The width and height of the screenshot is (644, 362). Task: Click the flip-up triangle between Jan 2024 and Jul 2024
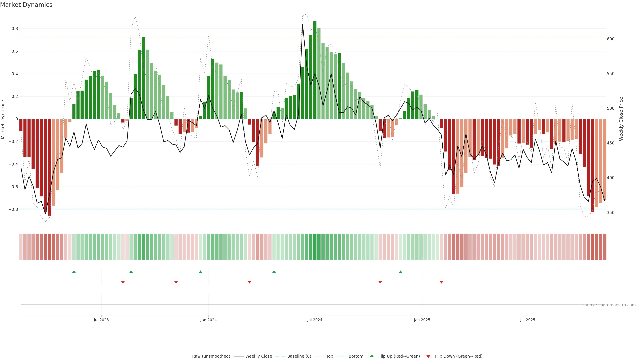tap(274, 272)
